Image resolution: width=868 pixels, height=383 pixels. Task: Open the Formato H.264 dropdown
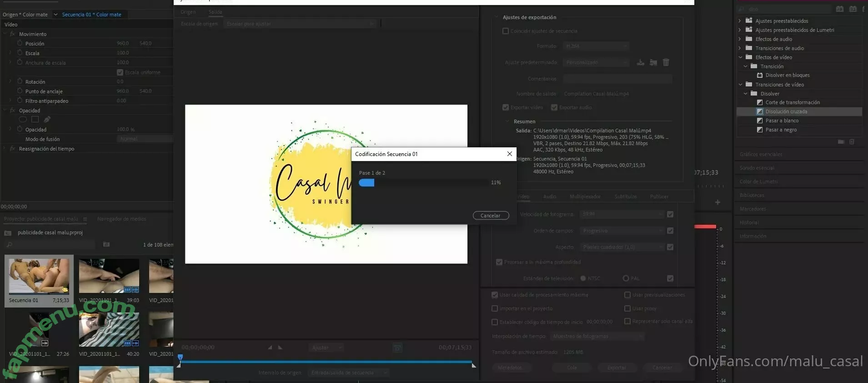pyautogui.click(x=596, y=46)
